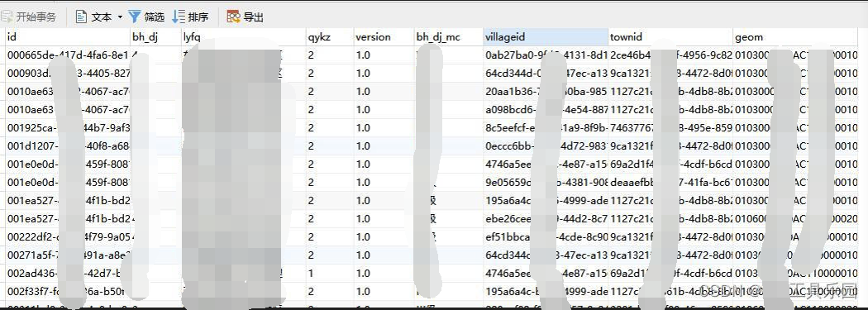Open the 文本 text view button

93,17
